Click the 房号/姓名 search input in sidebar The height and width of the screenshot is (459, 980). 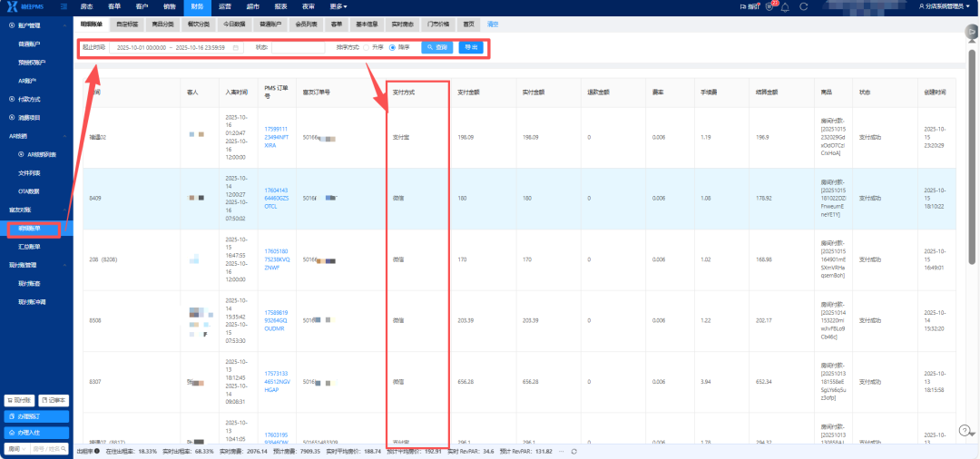(x=49, y=448)
